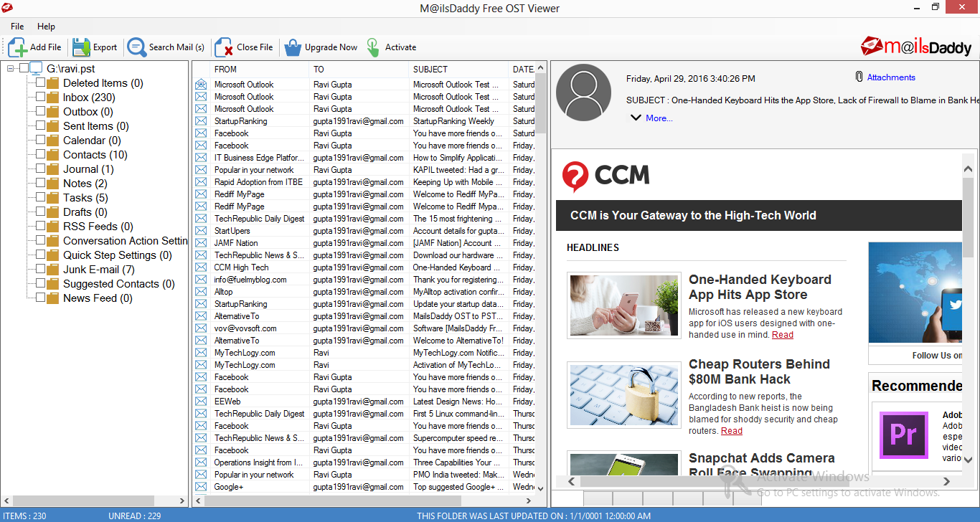The height and width of the screenshot is (522, 980).
Task: Click the Drafts folder icon
Action: [52, 212]
